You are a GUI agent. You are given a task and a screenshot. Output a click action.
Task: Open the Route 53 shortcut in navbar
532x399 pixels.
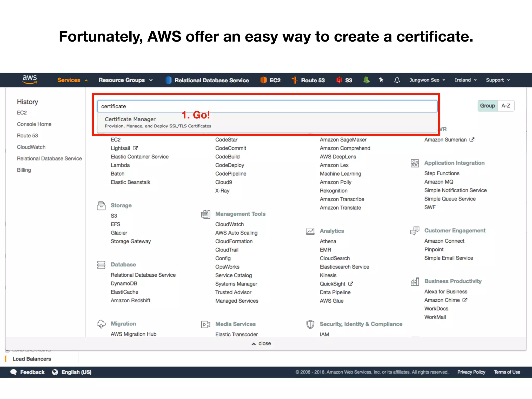[308, 80]
